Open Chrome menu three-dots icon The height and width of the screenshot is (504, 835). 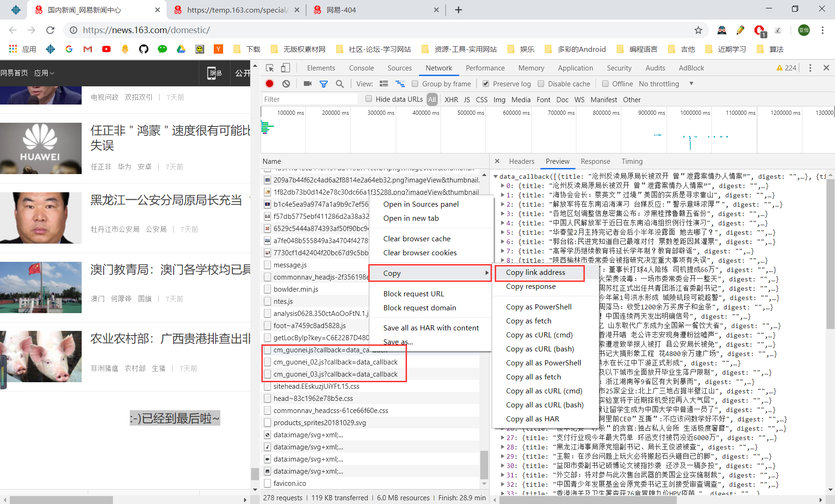pos(822,30)
